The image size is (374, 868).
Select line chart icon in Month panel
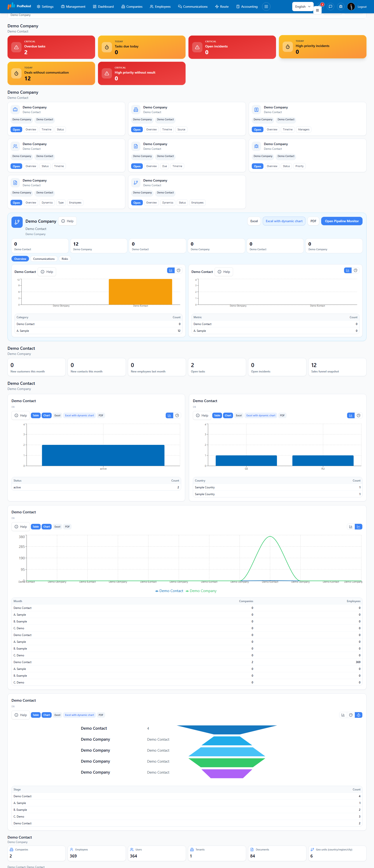coord(359,527)
